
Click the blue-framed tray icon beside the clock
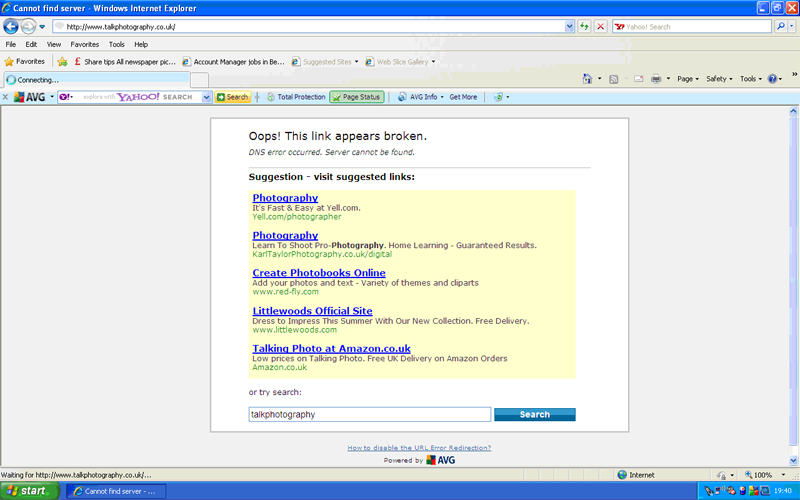pyautogui.click(x=765, y=491)
